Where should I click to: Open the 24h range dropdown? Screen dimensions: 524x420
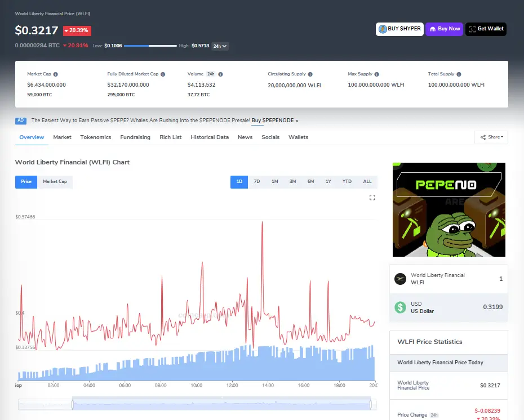click(219, 46)
